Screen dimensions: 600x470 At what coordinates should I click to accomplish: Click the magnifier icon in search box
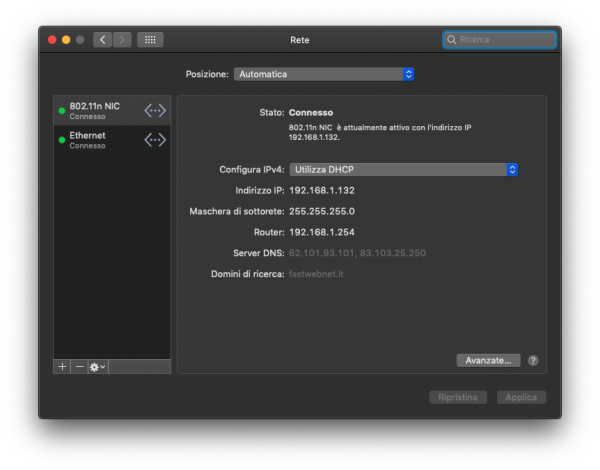[x=452, y=40]
